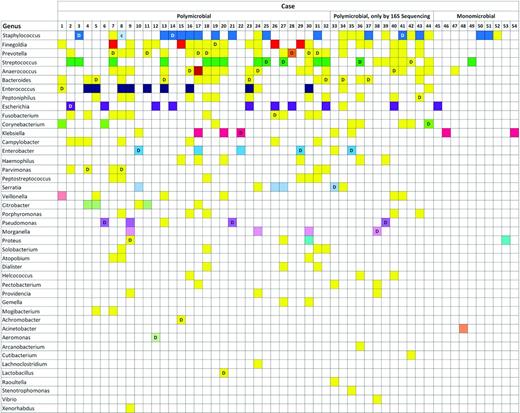This screenshot has width=520, height=413.
Task: Choose the Proteus genus label
Action: 11,240
